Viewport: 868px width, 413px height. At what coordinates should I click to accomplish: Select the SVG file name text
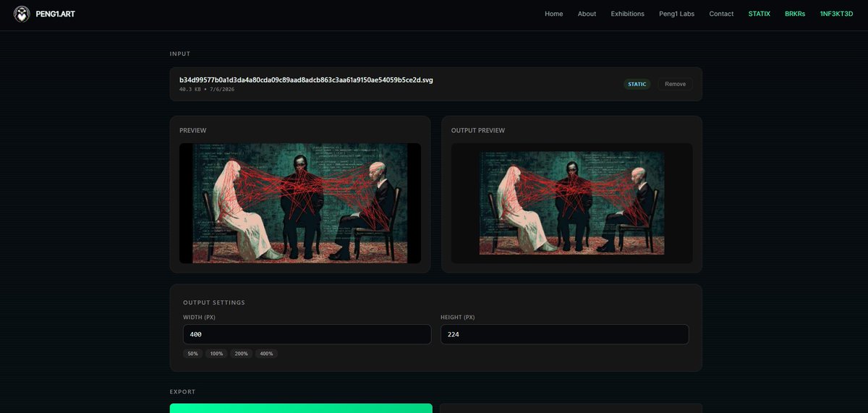coord(306,80)
